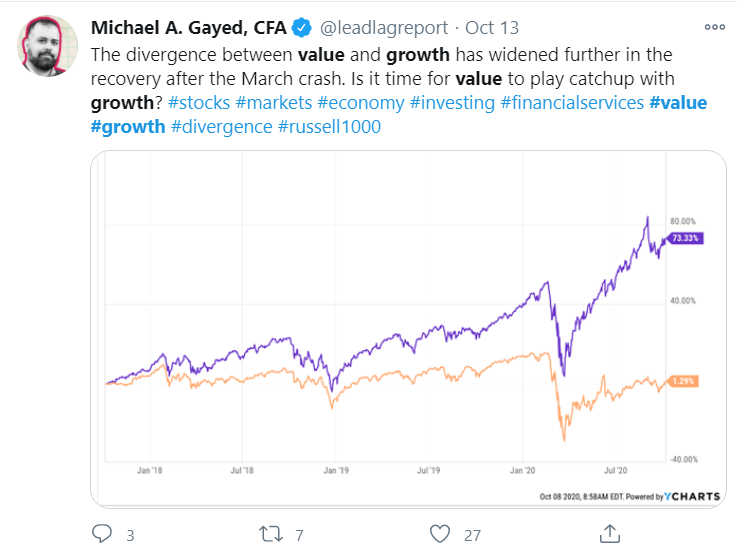737x545 pixels.
Task: Open the Michael A. Gayed, CFA name link
Action: (x=188, y=28)
